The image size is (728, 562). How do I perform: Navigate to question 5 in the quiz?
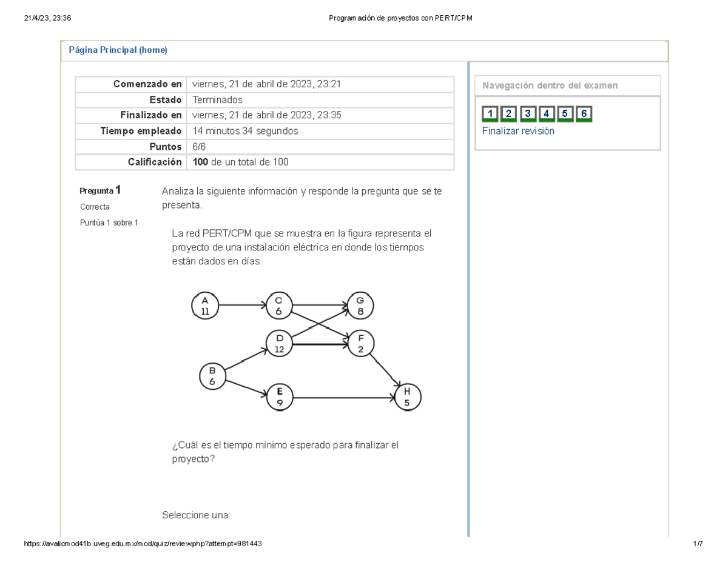(x=564, y=113)
